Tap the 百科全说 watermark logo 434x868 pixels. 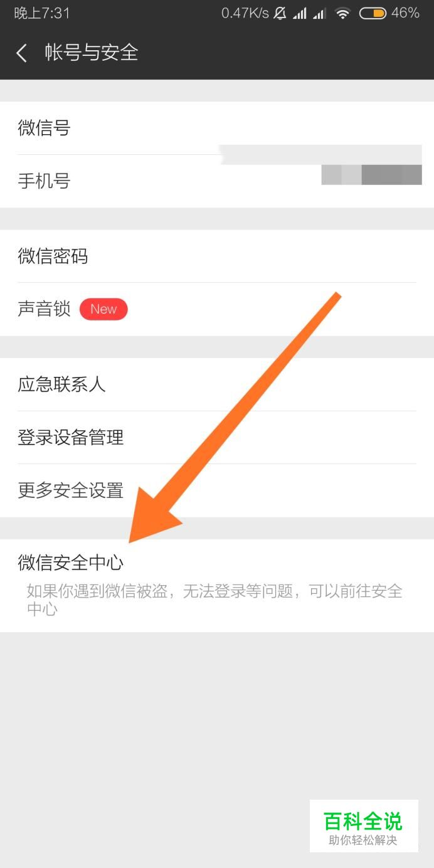tap(364, 826)
